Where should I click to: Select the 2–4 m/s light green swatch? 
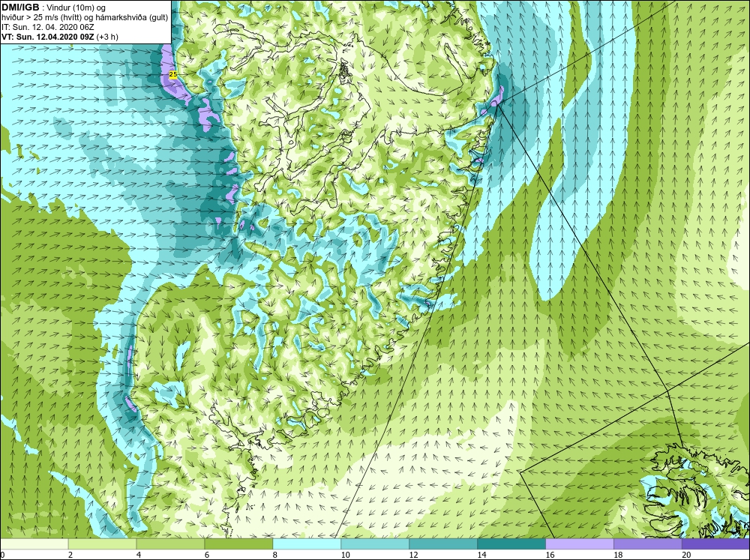pyautogui.click(x=102, y=544)
